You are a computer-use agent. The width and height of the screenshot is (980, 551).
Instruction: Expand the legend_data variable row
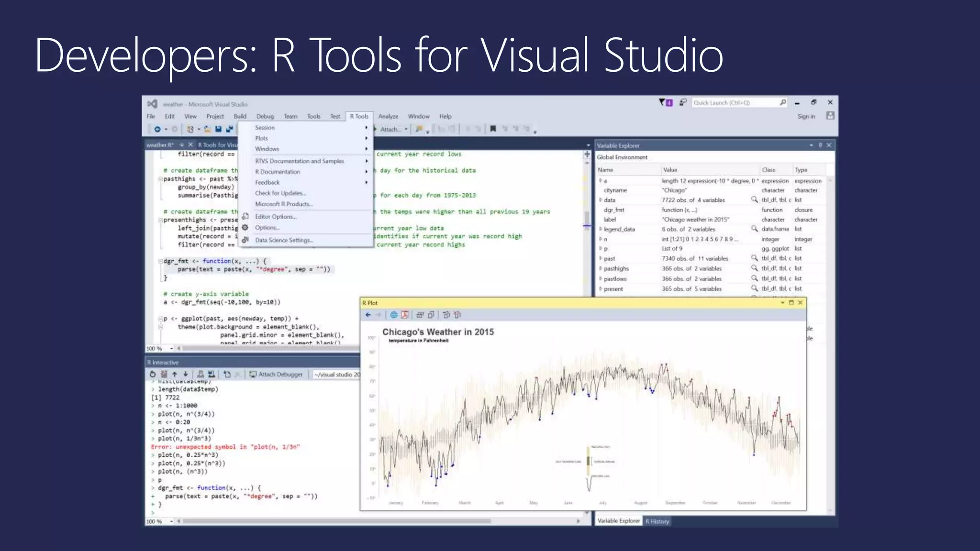click(x=601, y=229)
